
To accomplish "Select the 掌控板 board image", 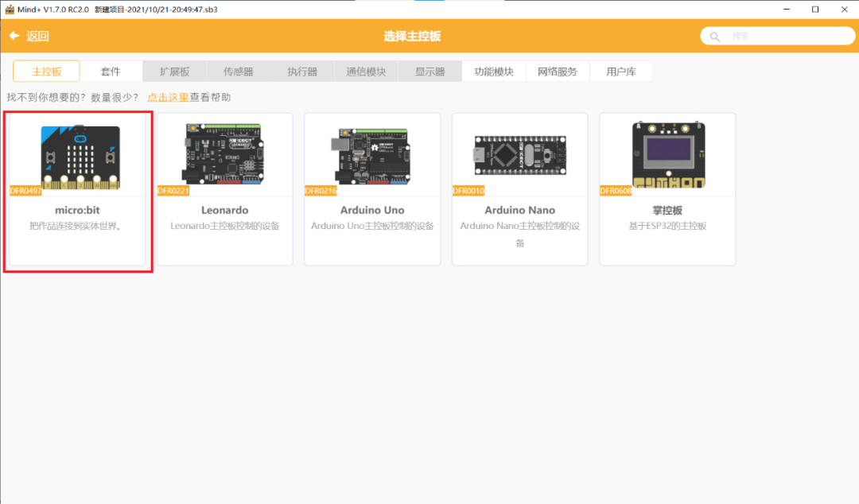I will click(x=668, y=155).
